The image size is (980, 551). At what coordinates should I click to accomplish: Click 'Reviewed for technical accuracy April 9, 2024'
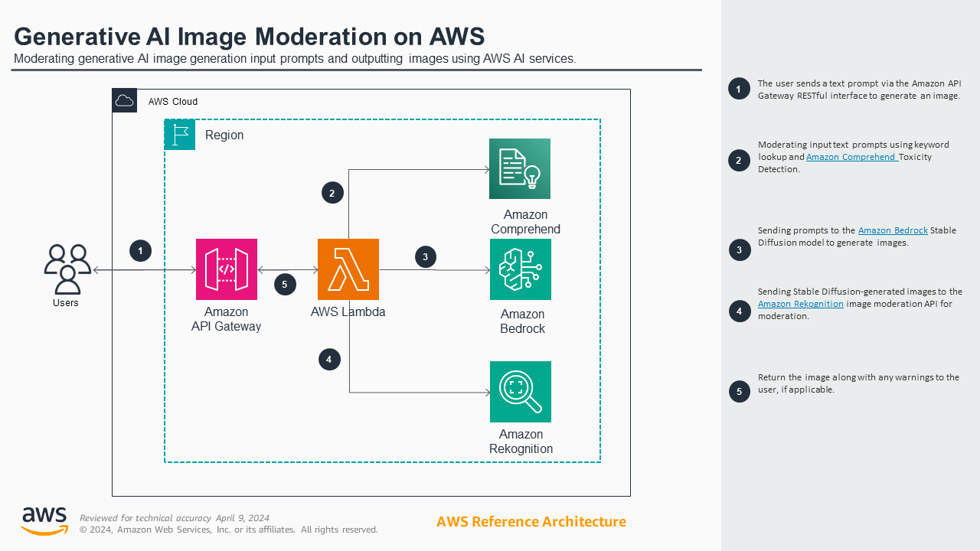175,518
